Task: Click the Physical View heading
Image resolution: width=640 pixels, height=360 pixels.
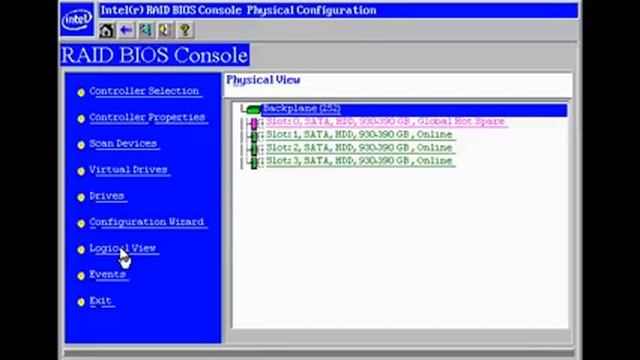Action: (263, 80)
